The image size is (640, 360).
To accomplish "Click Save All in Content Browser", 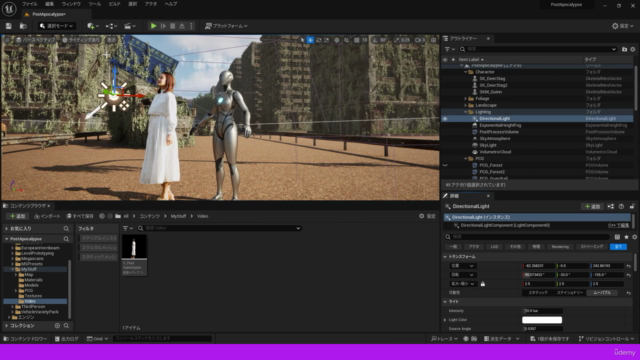I will pos(80,216).
